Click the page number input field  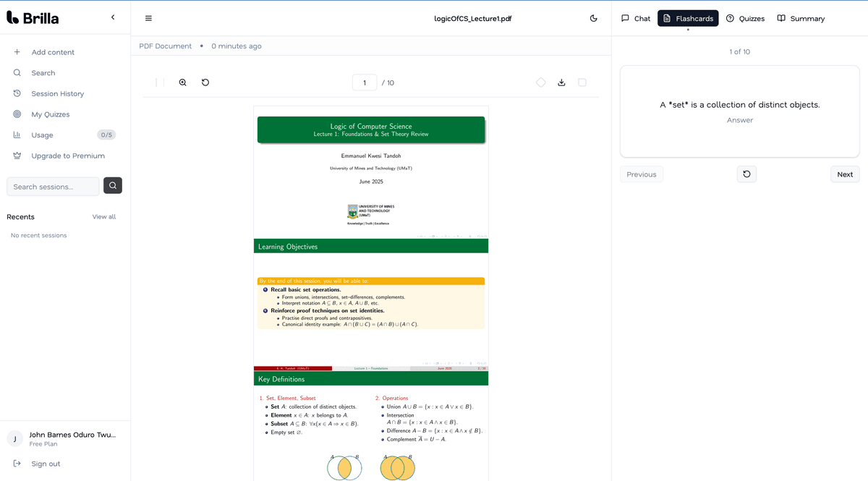(365, 82)
